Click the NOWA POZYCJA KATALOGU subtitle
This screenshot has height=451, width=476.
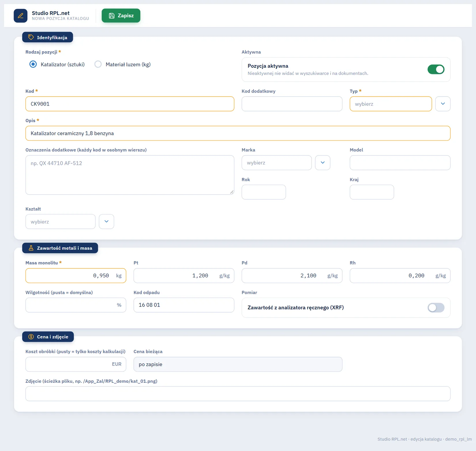[x=60, y=18]
